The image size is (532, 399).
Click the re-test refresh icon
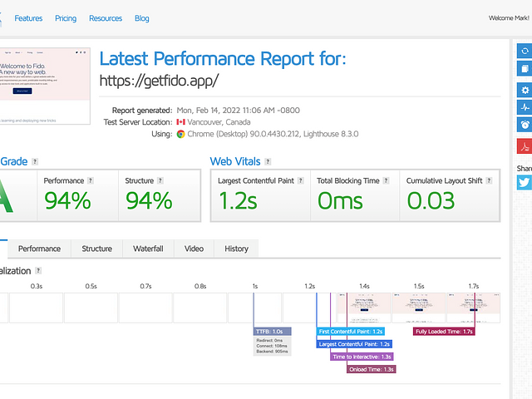pos(525,51)
